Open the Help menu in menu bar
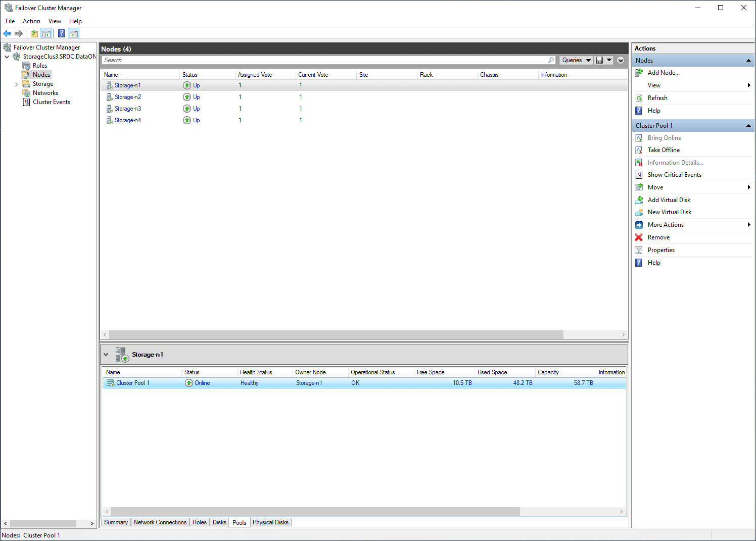The width and height of the screenshot is (756, 541). click(x=75, y=21)
